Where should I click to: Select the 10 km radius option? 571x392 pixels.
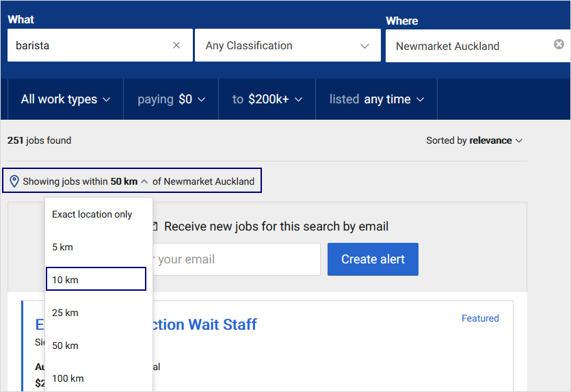point(96,279)
